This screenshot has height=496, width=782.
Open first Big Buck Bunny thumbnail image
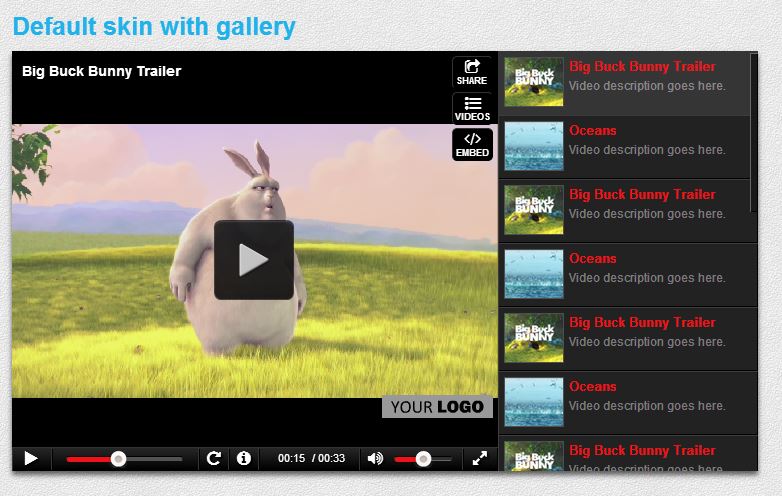pos(534,82)
